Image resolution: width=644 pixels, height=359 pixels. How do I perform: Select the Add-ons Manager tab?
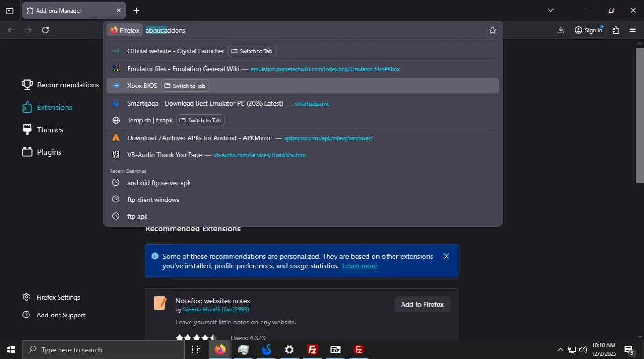pyautogui.click(x=73, y=10)
